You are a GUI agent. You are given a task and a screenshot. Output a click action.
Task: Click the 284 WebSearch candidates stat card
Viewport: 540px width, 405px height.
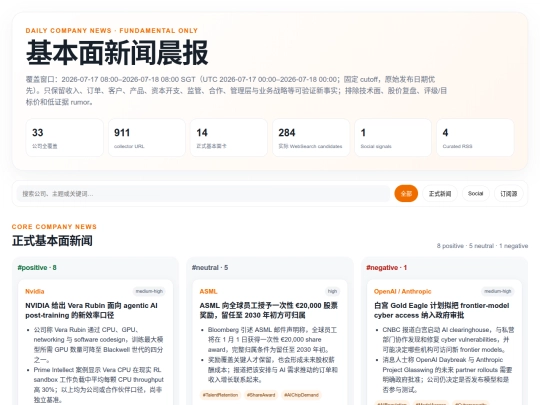[x=311, y=138]
